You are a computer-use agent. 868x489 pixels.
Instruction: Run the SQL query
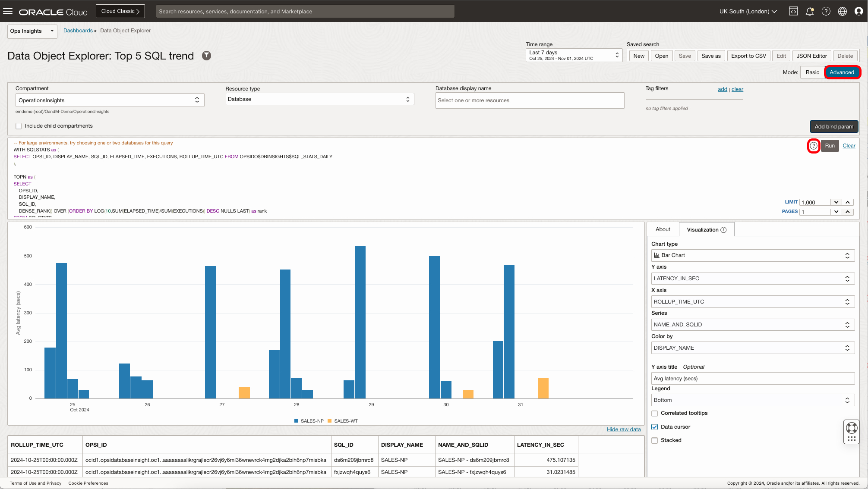click(830, 146)
